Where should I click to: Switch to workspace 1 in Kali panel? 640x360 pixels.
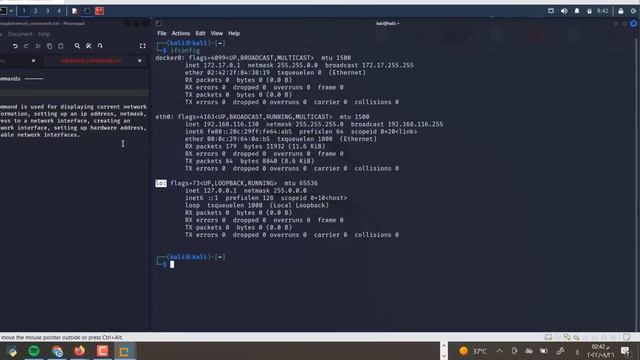pyautogui.click(x=23, y=11)
